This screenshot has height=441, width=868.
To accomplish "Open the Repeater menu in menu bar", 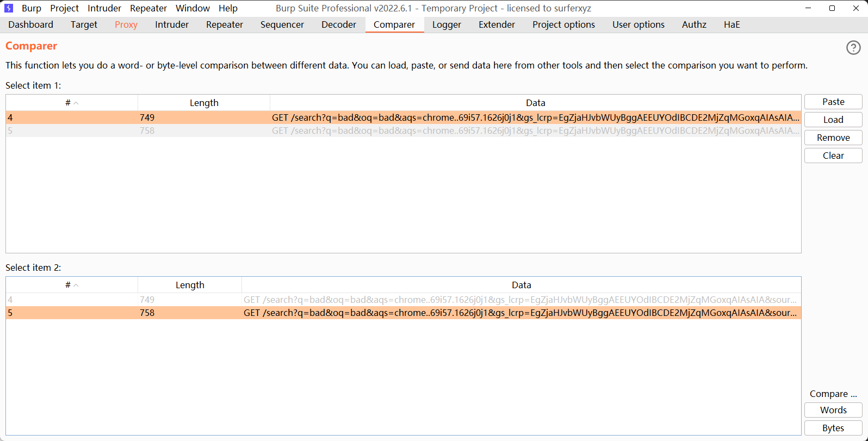I will click(148, 8).
